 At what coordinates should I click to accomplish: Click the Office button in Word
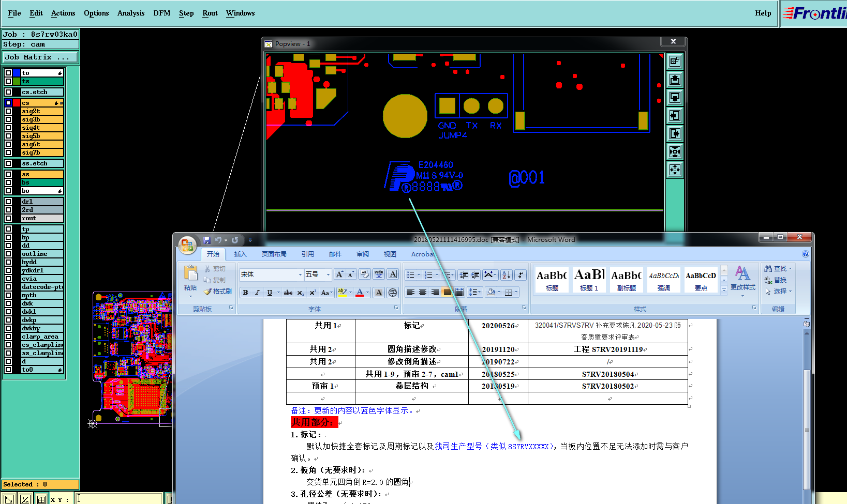(x=187, y=245)
